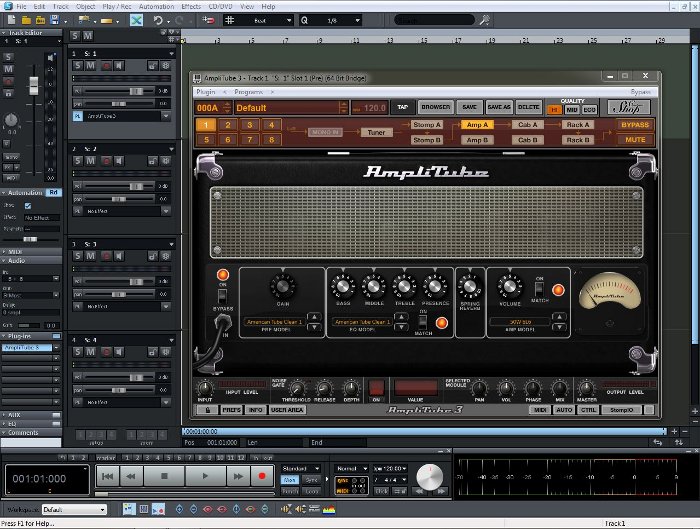Open the Normal playback mode dropdown

[x=352, y=468]
